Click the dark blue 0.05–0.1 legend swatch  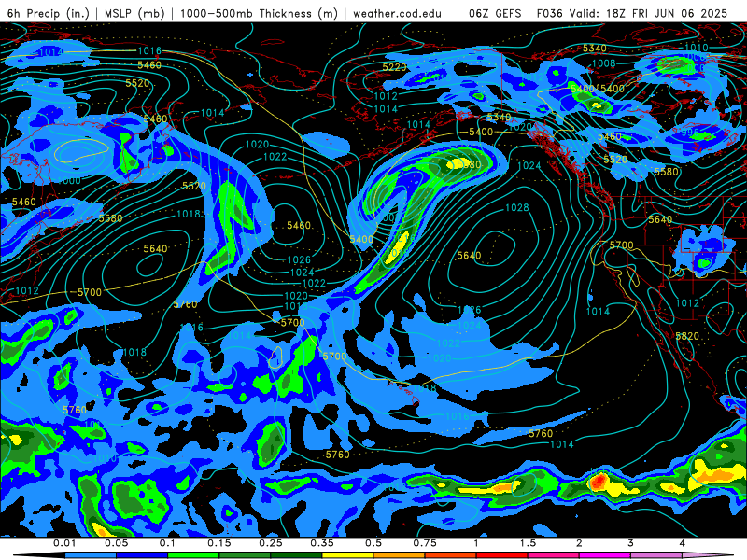(142, 555)
